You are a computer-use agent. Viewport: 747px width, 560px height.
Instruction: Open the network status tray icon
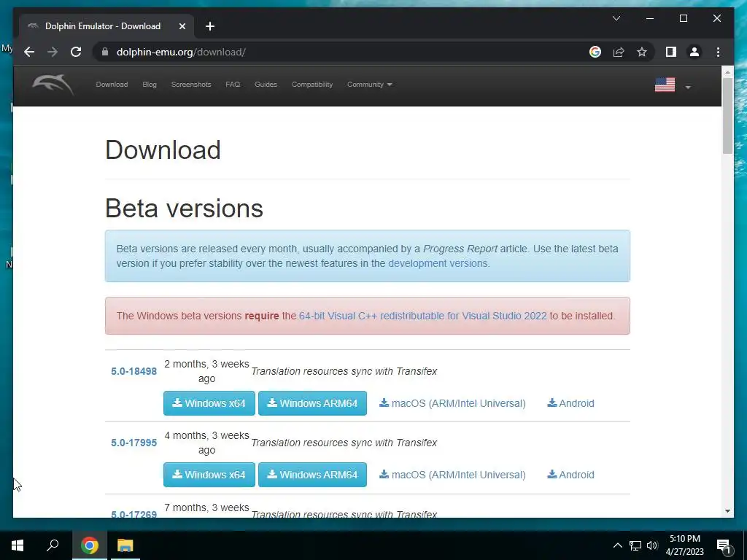coord(635,545)
